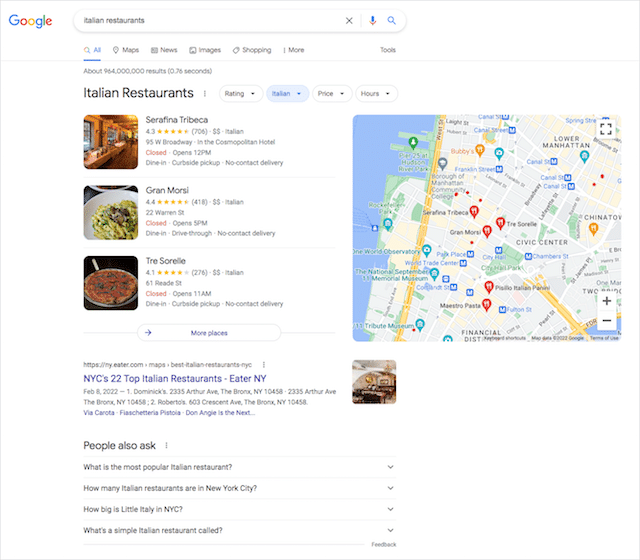640x560 pixels.
Task: Switch to the Maps tab
Action: click(126, 50)
